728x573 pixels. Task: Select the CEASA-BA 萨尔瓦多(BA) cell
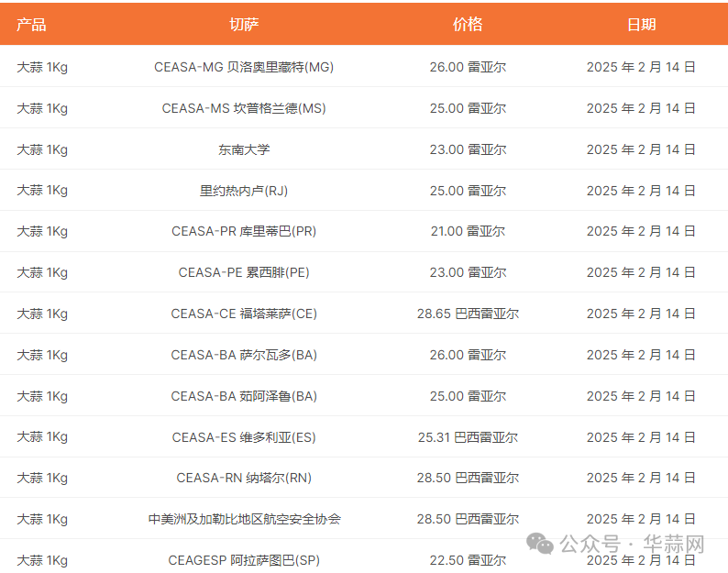point(244,355)
